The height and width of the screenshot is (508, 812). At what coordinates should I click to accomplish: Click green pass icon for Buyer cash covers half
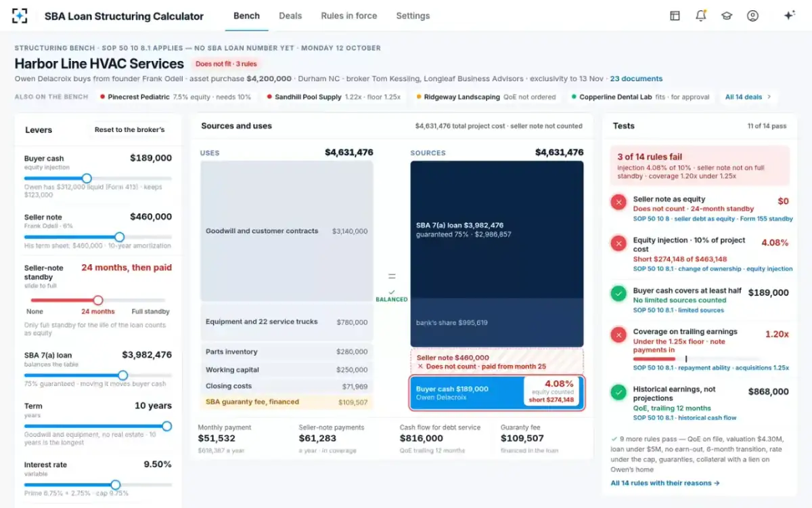(618, 293)
